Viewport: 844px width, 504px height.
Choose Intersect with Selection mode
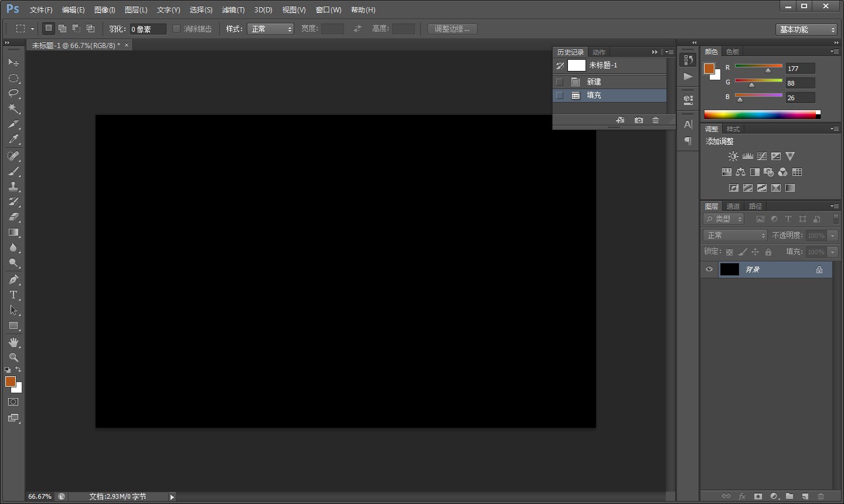[90, 28]
